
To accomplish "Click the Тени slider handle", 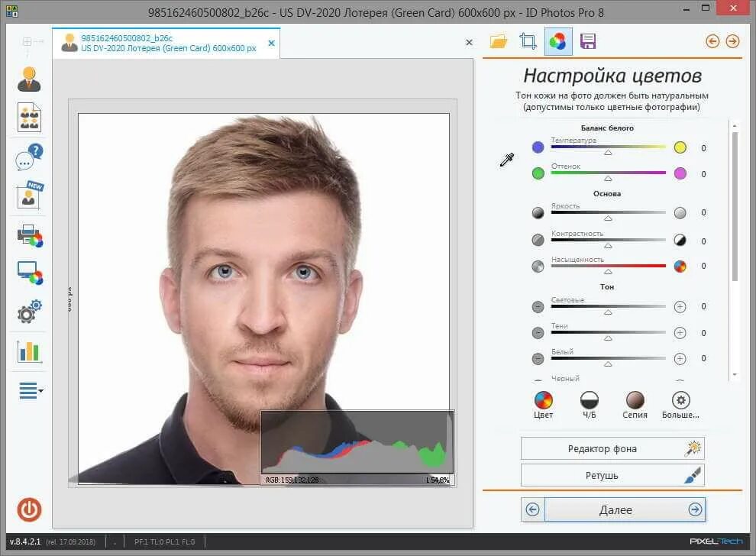I will pyautogui.click(x=608, y=338).
